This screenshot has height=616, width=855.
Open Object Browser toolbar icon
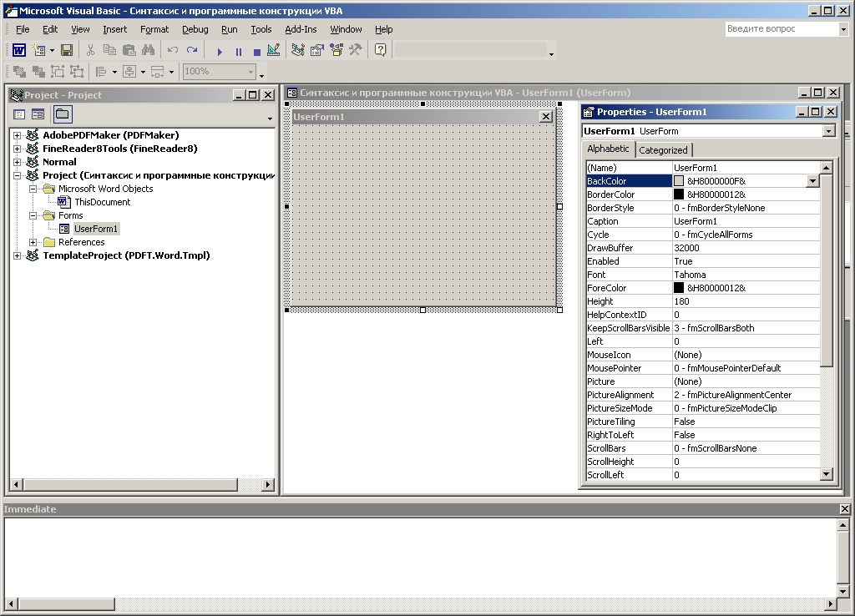(x=336, y=51)
